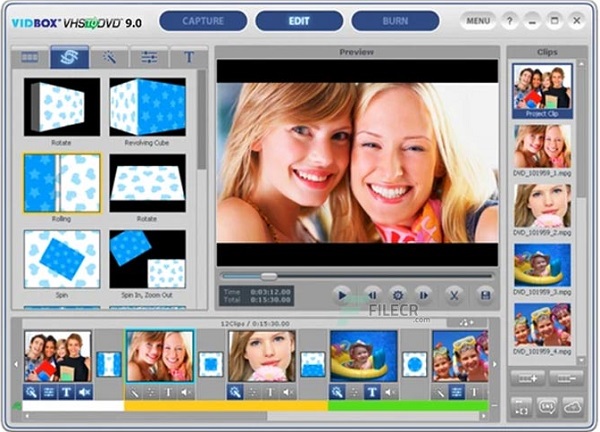Toggle the second clip's wand effect icon
Viewport: 600px width, 432px height.
(x=134, y=392)
